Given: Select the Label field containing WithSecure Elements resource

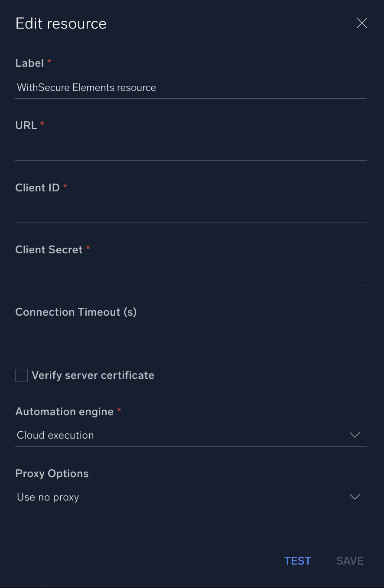Looking at the screenshot, I should pos(191,87).
